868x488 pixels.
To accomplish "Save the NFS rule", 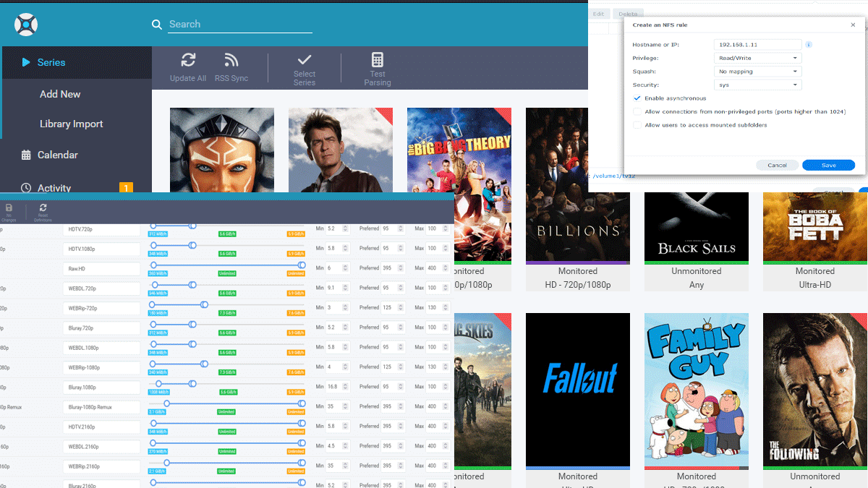I will coord(828,165).
